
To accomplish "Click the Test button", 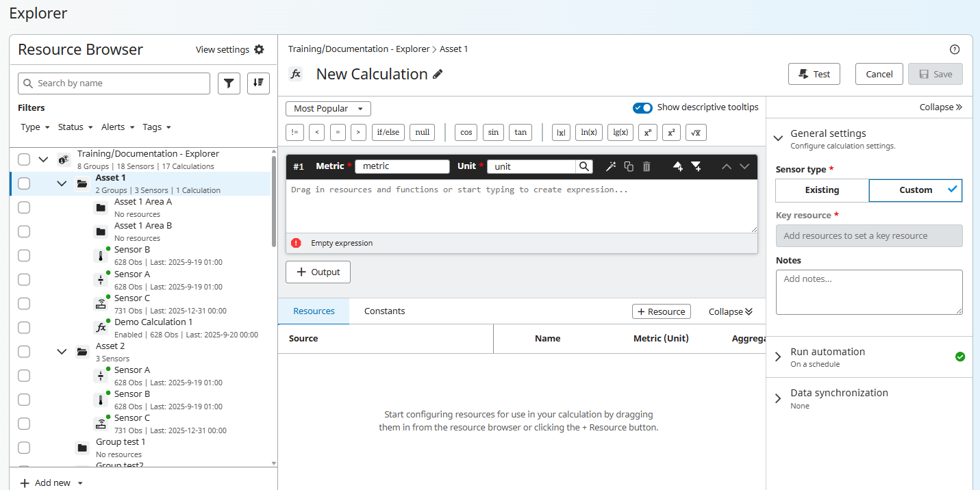I will 814,74.
